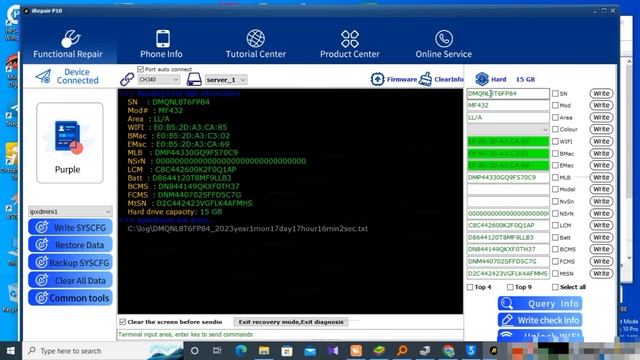Viewport: 640px width, 360px height.
Task: Click Write button for WIFI row
Action: click(601, 141)
